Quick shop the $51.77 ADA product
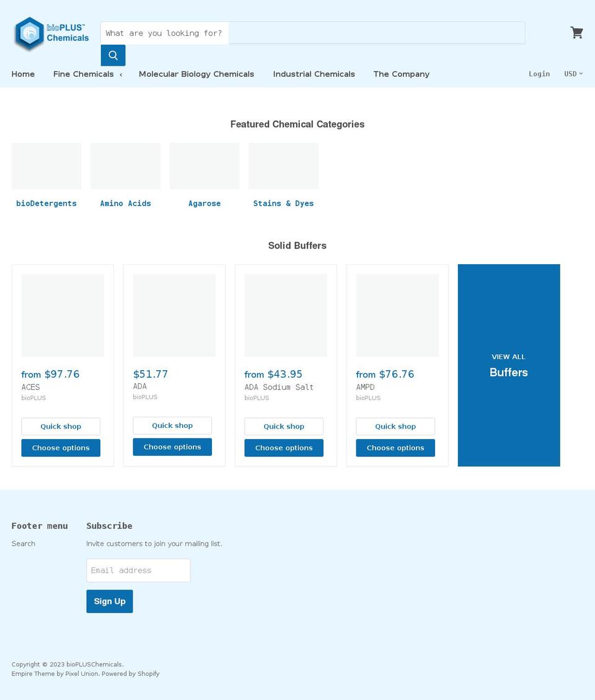 (172, 425)
